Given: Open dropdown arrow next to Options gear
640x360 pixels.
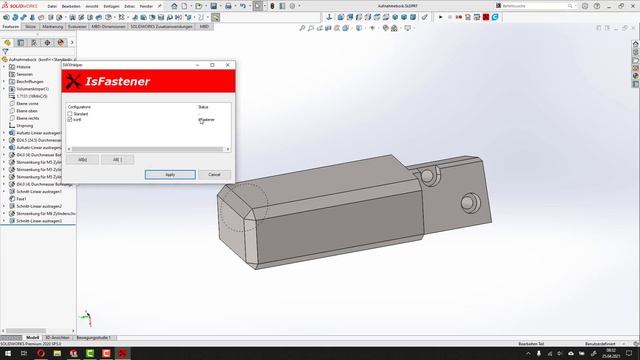Looking at the screenshot, I should 299,6.
